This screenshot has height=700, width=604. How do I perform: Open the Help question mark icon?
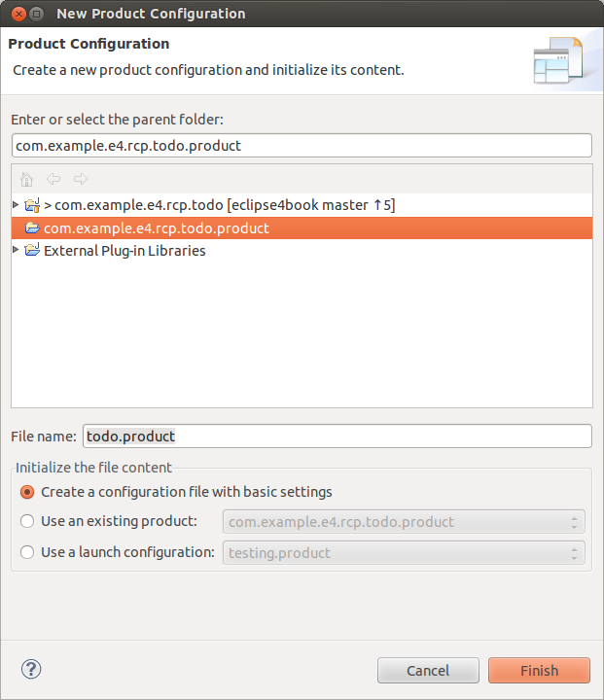(31, 669)
